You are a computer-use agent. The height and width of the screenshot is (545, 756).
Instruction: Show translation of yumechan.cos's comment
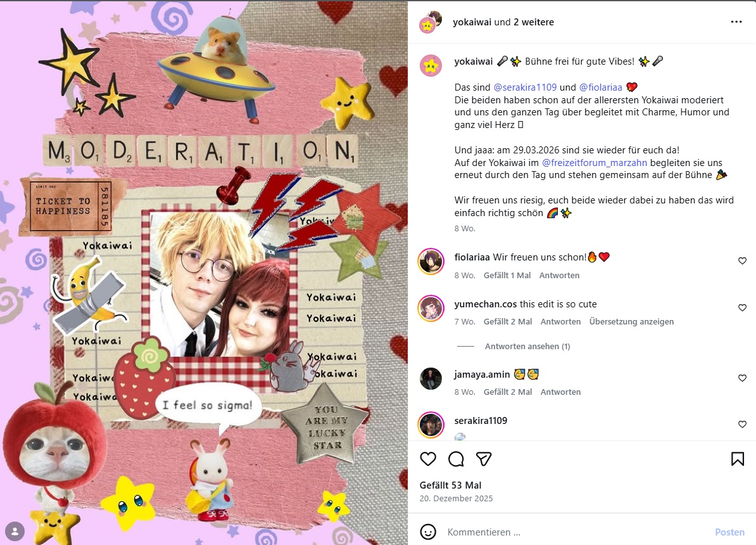[631, 322]
